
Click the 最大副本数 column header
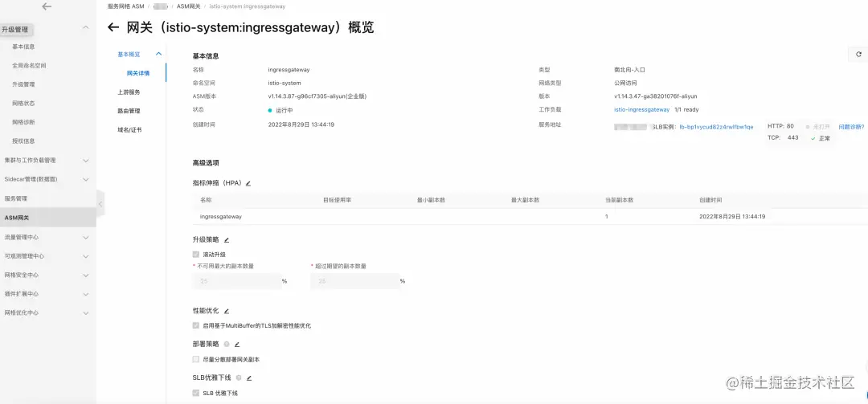tap(526, 200)
